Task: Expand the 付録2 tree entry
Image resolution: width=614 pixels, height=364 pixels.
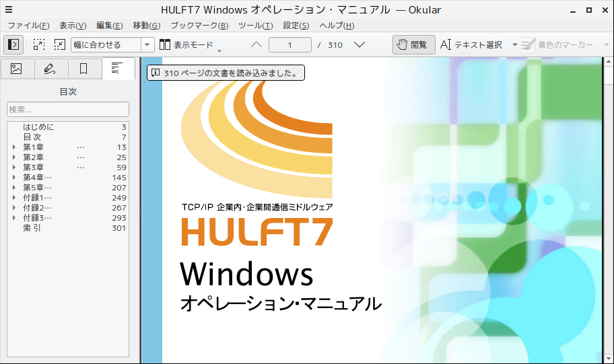Action: pos(14,208)
